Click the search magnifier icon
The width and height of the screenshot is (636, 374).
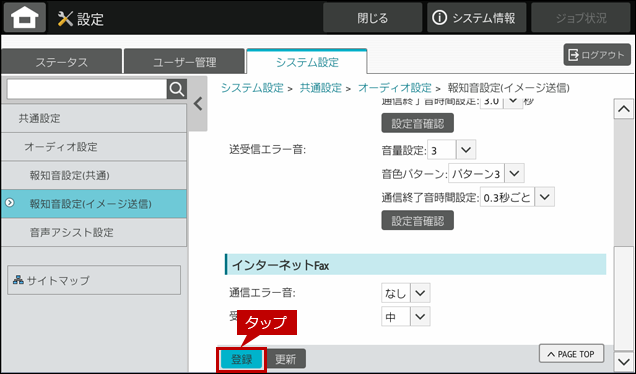[x=177, y=89]
